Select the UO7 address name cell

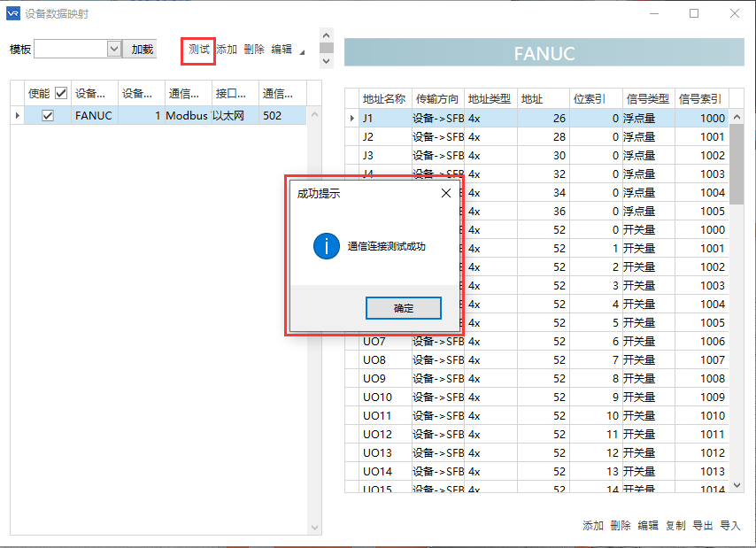pos(385,341)
